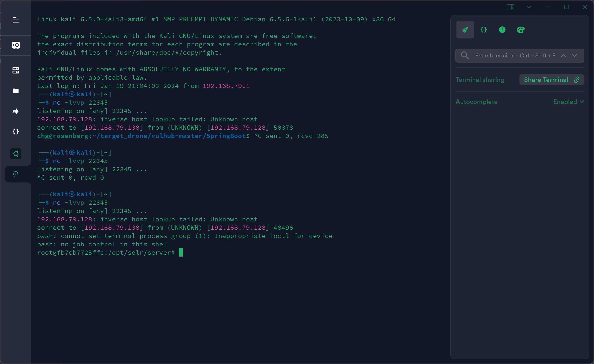This screenshot has height=364, width=594.
Task: Jump to next search result arrow
Action: point(575,56)
